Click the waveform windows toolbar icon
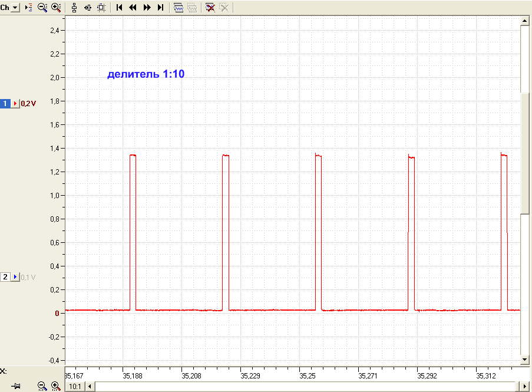 coord(179,8)
